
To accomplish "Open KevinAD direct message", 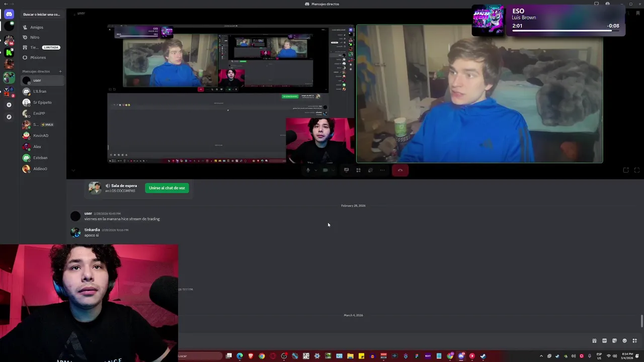I will (42, 136).
